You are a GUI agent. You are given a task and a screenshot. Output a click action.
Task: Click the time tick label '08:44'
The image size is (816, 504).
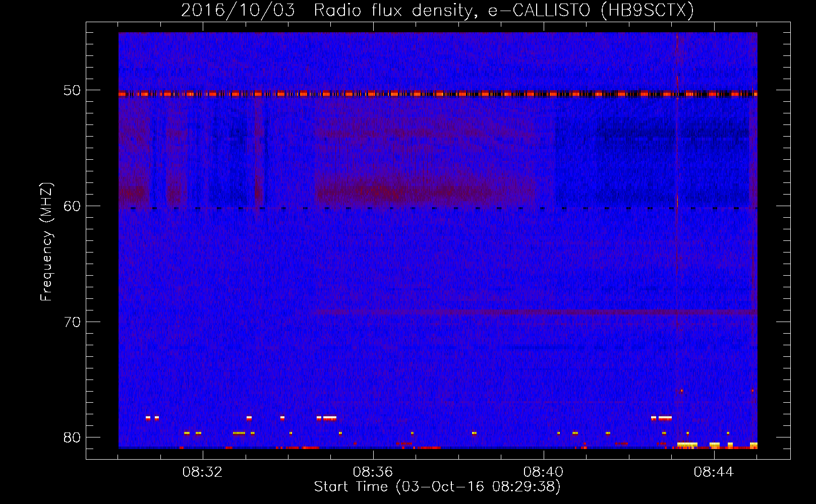[714, 472]
